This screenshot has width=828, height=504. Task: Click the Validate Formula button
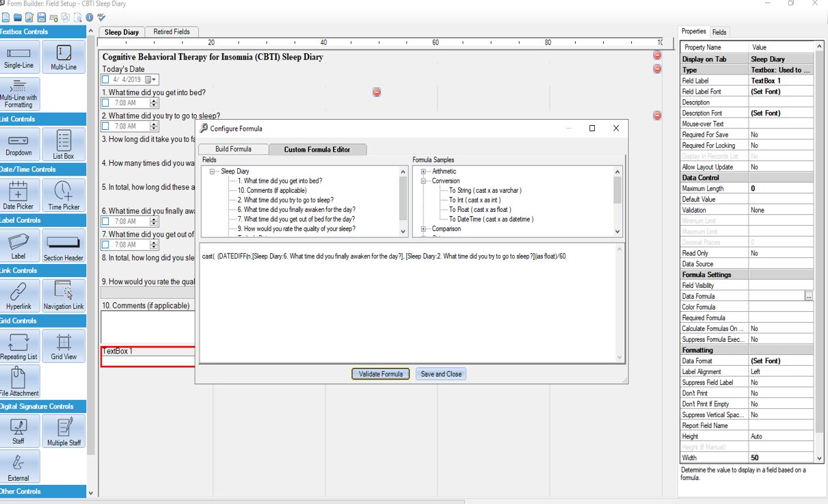pyautogui.click(x=381, y=374)
